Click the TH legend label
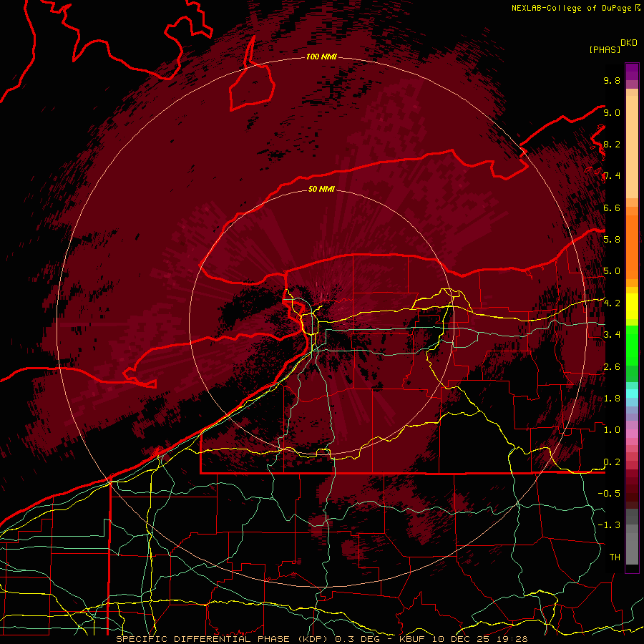Screen dimensions: 644x644 (615, 557)
